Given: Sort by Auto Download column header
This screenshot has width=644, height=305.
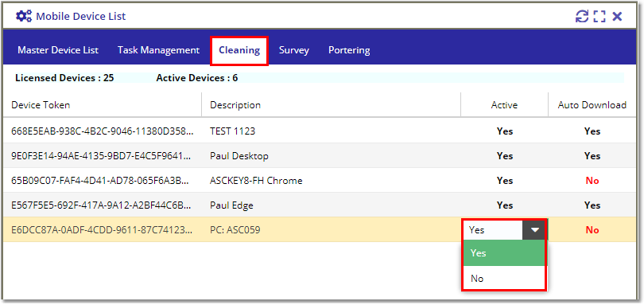Looking at the screenshot, I should coord(592,105).
